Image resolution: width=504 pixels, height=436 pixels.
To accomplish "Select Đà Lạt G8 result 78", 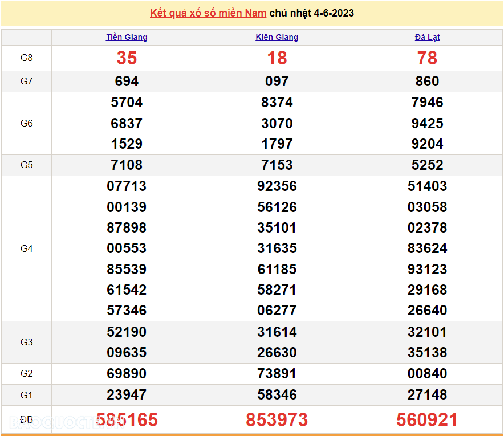I will click(427, 58).
